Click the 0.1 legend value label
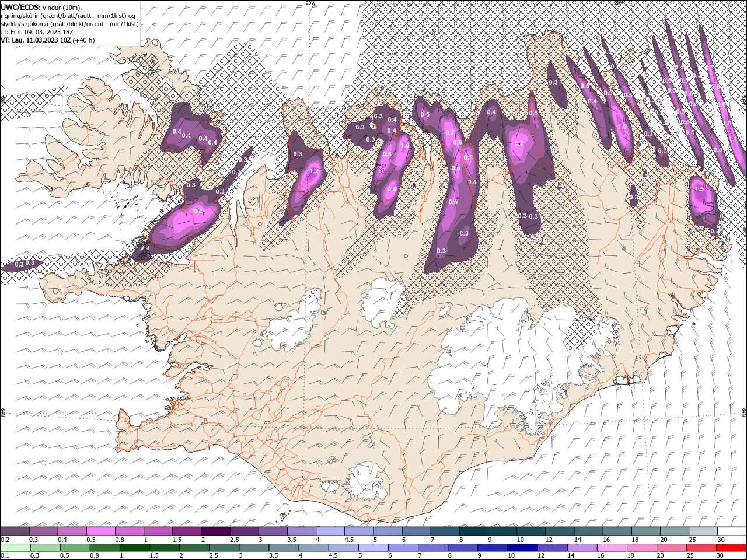The image size is (747, 560). coord(5,556)
